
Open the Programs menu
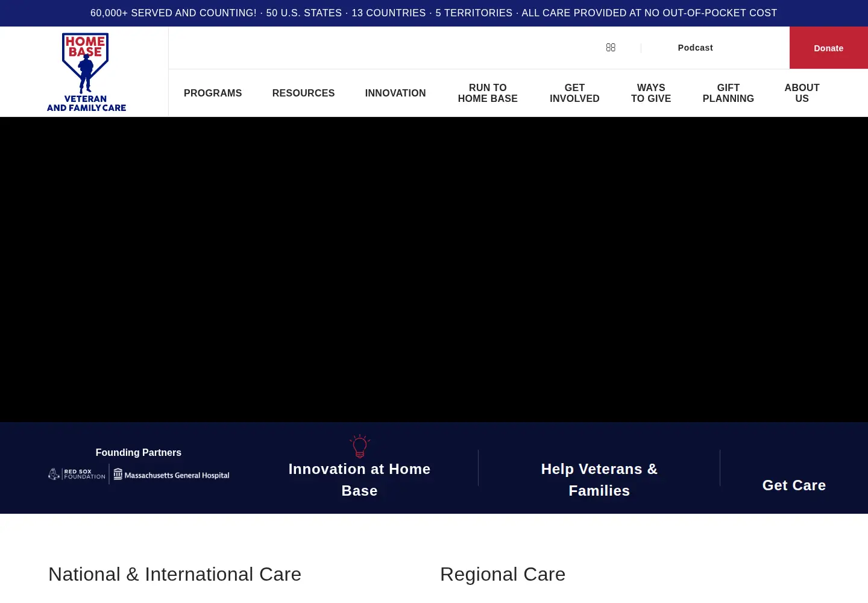(x=213, y=93)
